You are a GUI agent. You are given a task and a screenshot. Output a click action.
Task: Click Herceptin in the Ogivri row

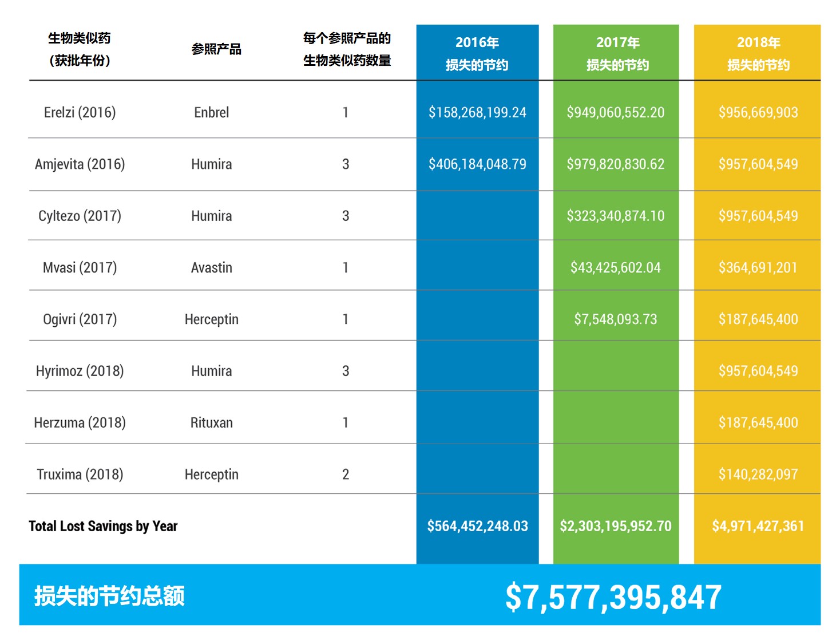pyautogui.click(x=212, y=319)
